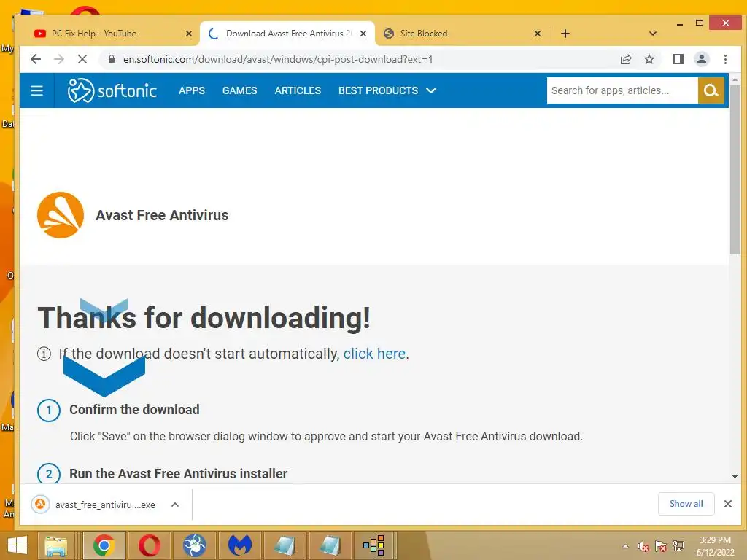
Task: Open options for avast_free_antiviru....exe download
Action: [x=175, y=505]
